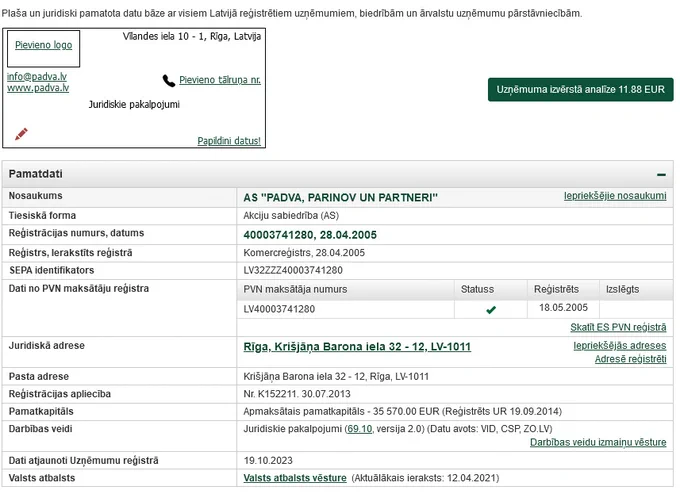Select registration number 40003741280, 28.04.2005

[310, 235]
